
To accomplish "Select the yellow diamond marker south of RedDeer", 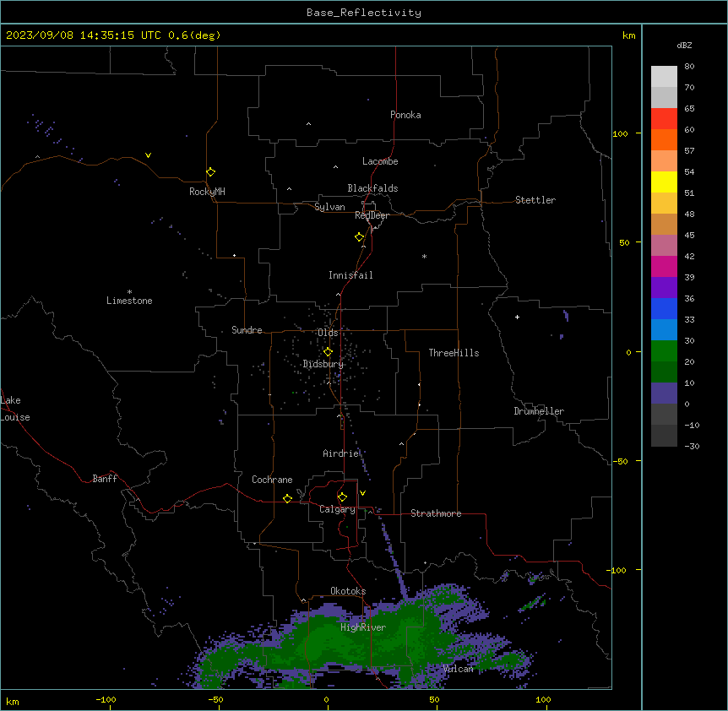I will point(360,237).
